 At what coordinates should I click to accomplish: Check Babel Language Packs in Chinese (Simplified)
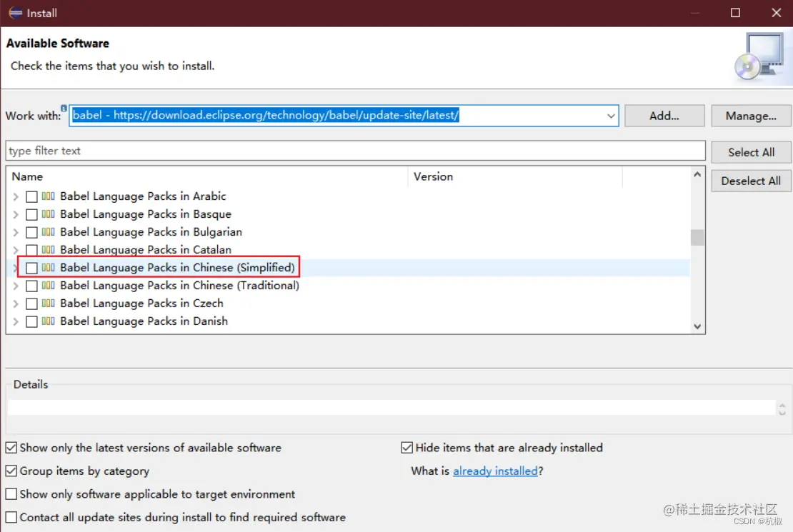[31, 268]
